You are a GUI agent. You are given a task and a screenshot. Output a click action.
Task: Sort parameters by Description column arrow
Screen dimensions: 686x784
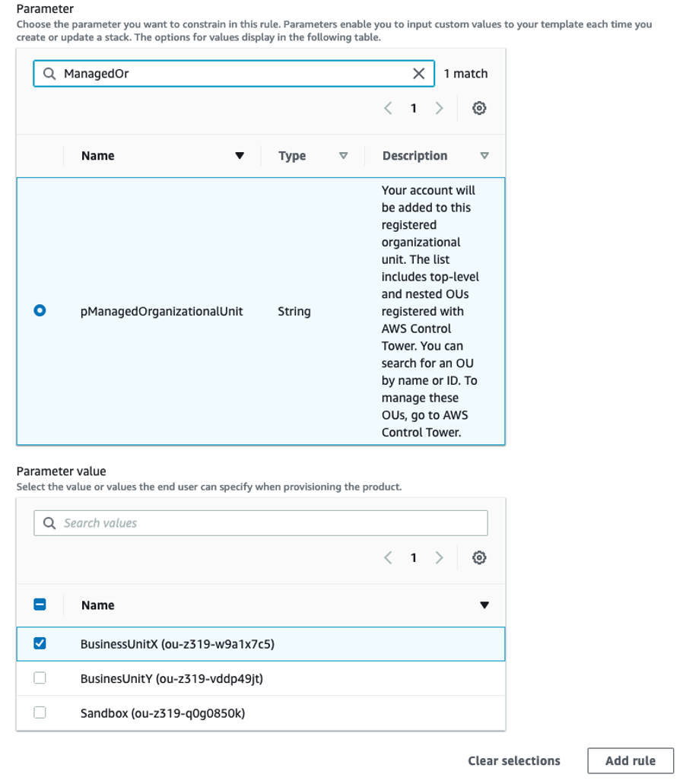tap(484, 155)
